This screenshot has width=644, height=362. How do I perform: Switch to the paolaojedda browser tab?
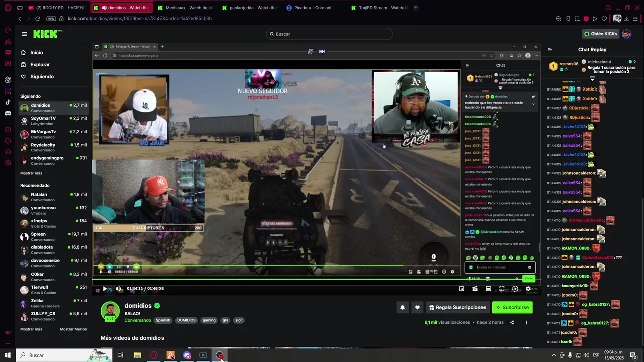pyautogui.click(x=250, y=8)
